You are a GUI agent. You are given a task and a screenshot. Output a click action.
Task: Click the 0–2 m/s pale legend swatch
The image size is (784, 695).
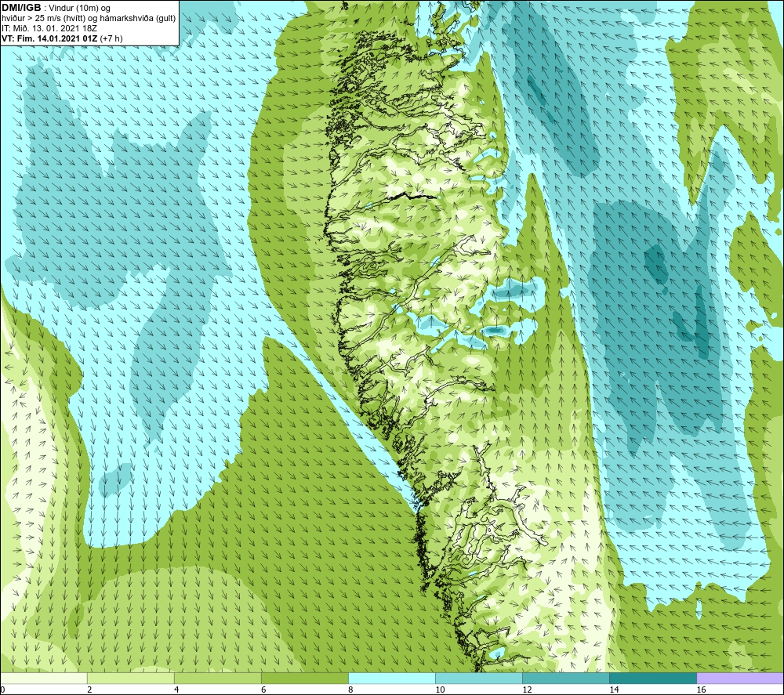pyautogui.click(x=44, y=679)
